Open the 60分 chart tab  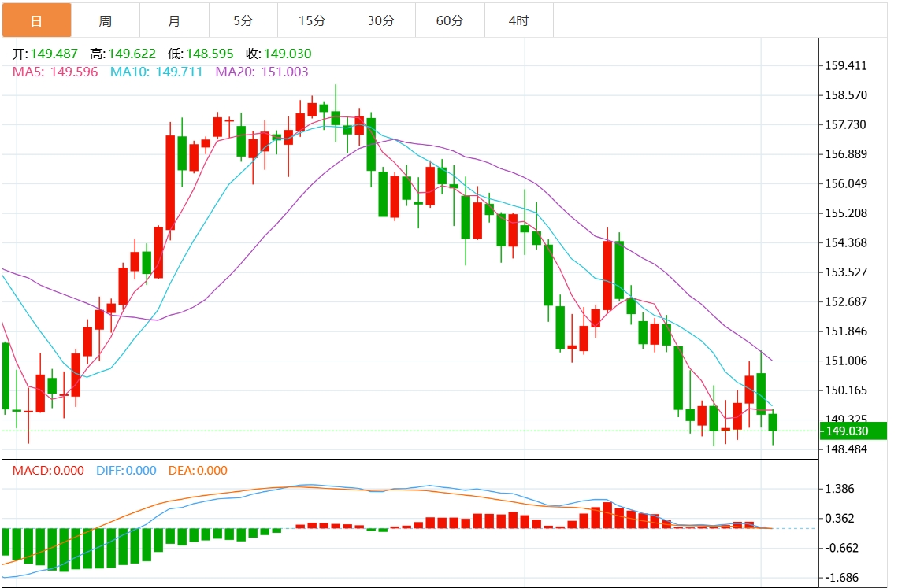[450, 20]
